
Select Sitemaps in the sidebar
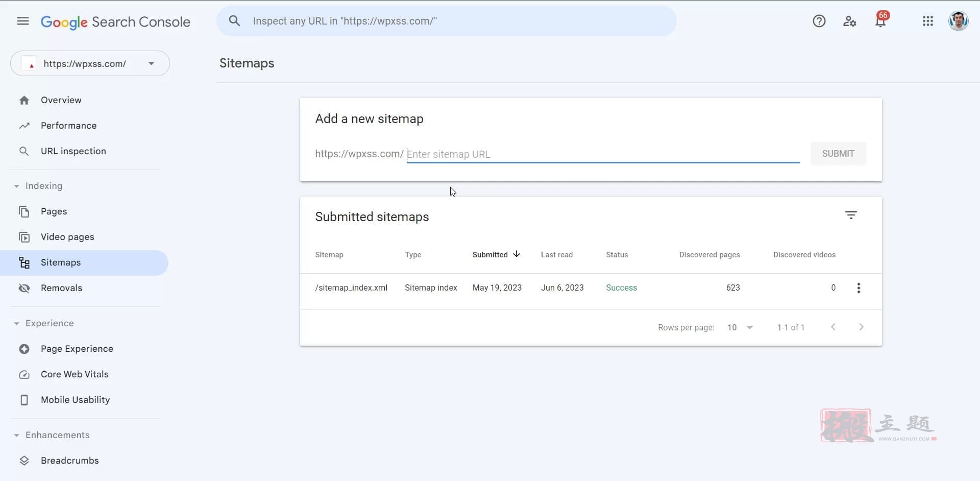(x=84, y=262)
